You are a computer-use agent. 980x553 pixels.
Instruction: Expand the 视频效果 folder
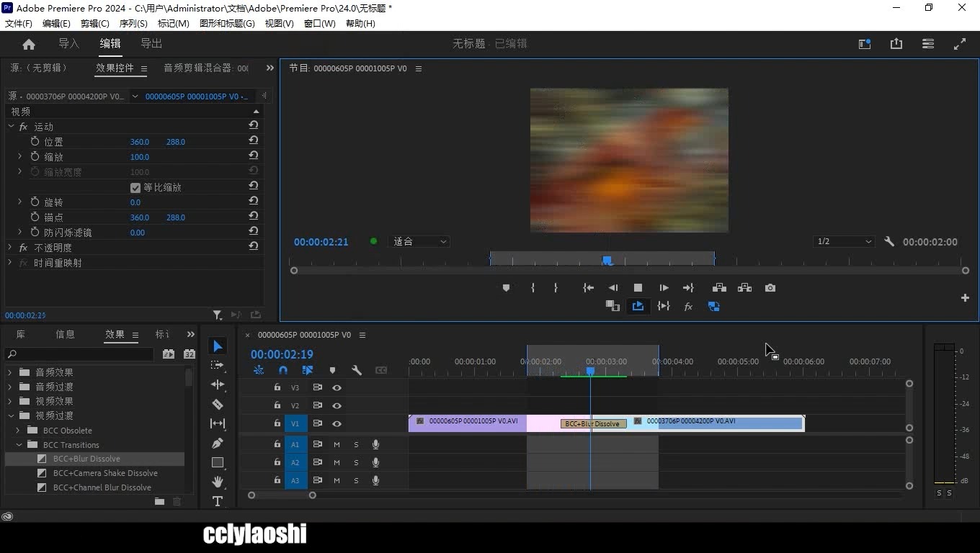pyautogui.click(x=11, y=401)
